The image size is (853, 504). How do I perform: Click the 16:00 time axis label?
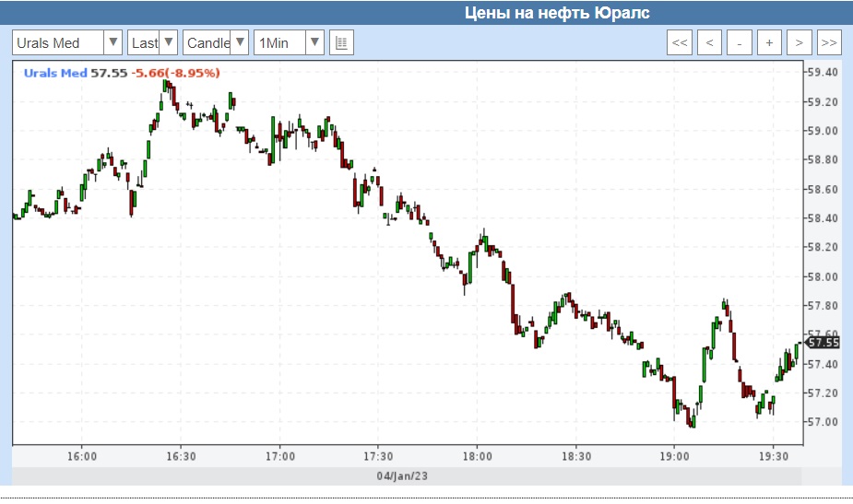(x=82, y=456)
